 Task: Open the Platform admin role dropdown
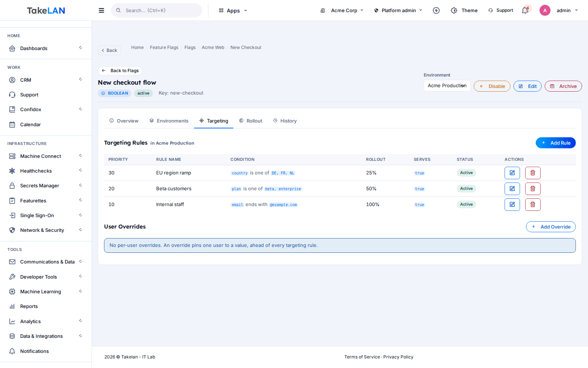pos(398,10)
